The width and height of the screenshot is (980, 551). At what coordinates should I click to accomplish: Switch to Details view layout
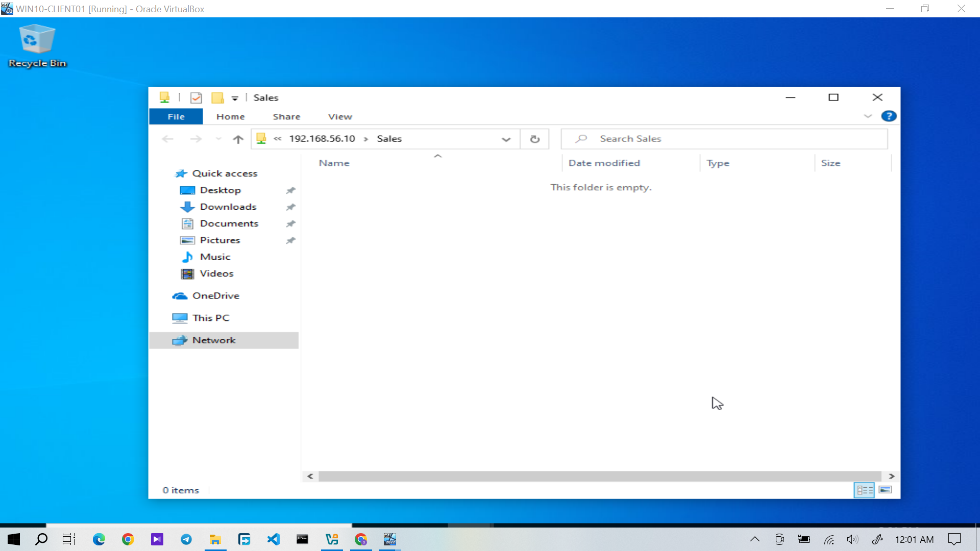tap(865, 490)
